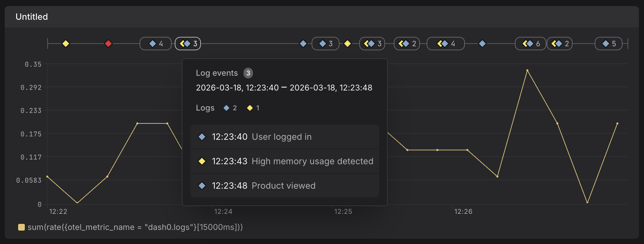Click the yellow warning logs count in tooltip
Screen dimensions: 644x244
(253, 108)
